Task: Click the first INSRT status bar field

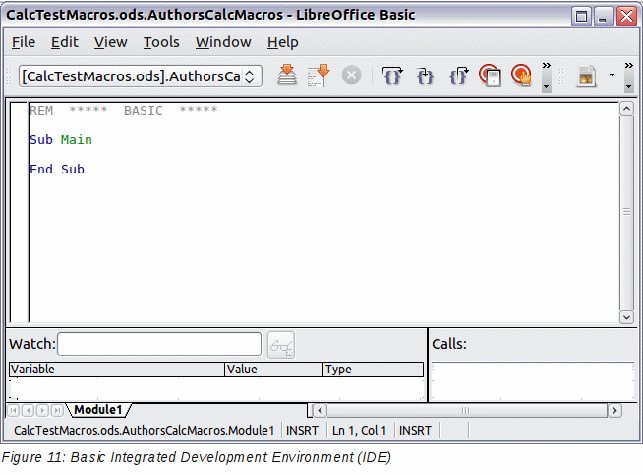Action: [x=302, y=431]
